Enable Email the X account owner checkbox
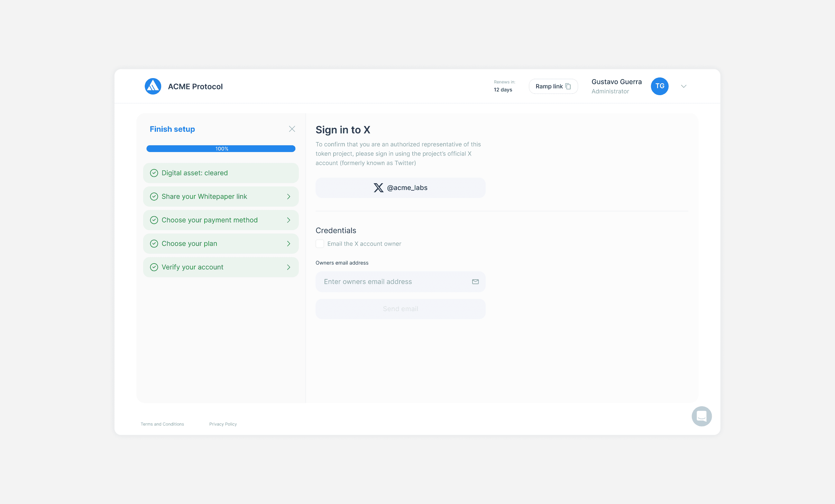The height and width of the screenshot is (504, 835). pyautogui.click(x=320, y=244)
